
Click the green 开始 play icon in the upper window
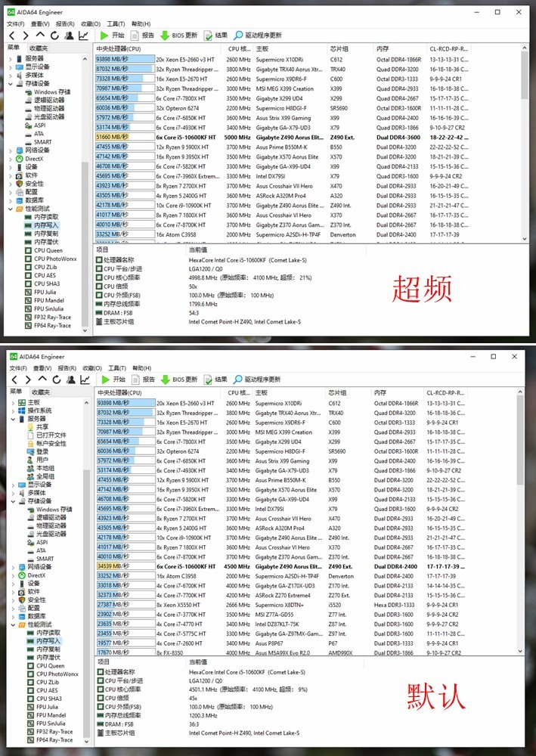tap(104, 36)
